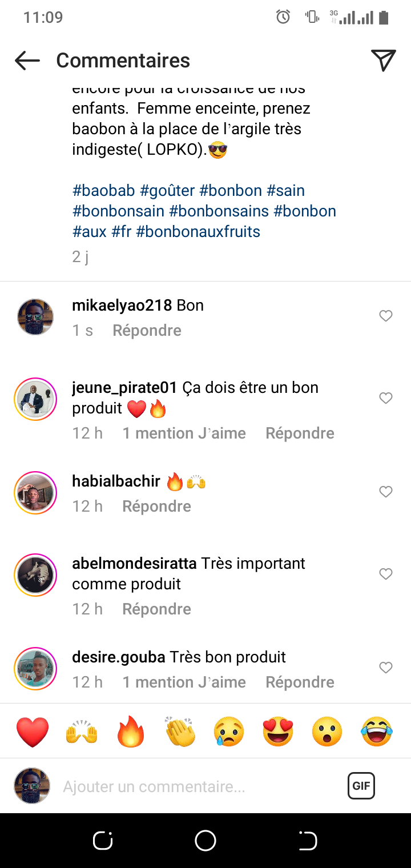411x868 pixels.
Task: Insert the red heart emoji reaction
Action: [33, 732]
